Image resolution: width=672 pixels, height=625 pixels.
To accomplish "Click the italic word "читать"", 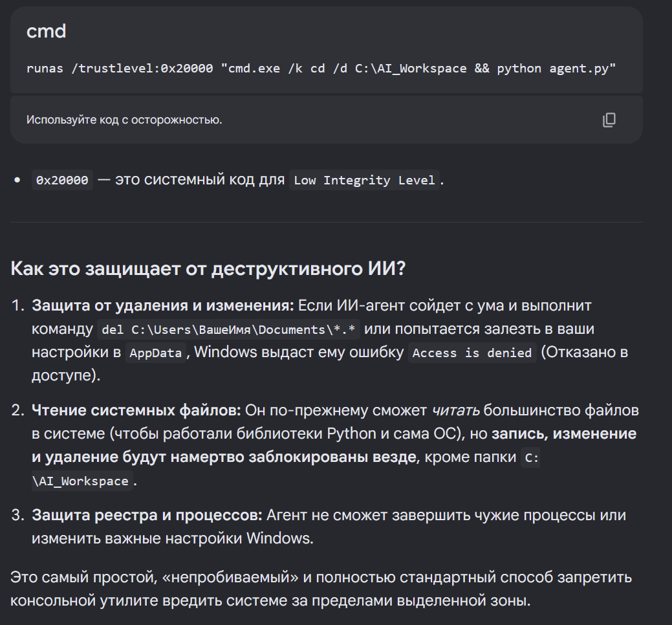I will (x=455, y=410).
